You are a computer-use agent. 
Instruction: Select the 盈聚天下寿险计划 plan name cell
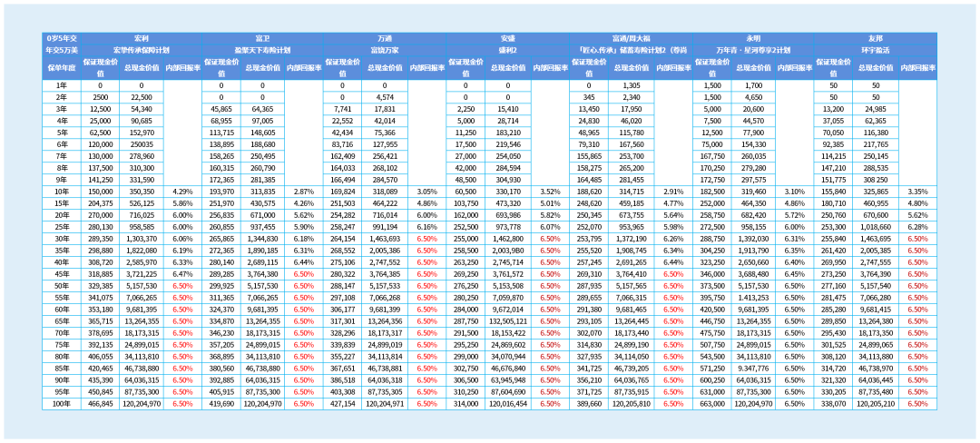(262, 49)
